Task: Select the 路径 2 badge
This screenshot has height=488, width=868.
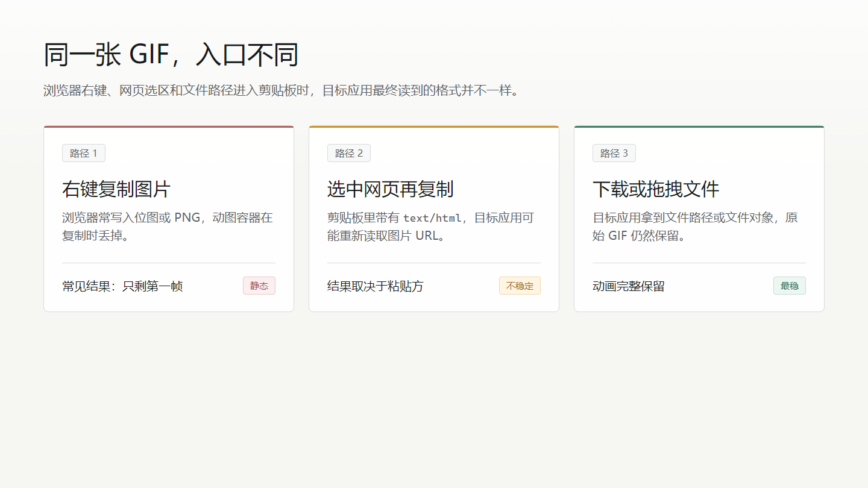Action: 349,153
